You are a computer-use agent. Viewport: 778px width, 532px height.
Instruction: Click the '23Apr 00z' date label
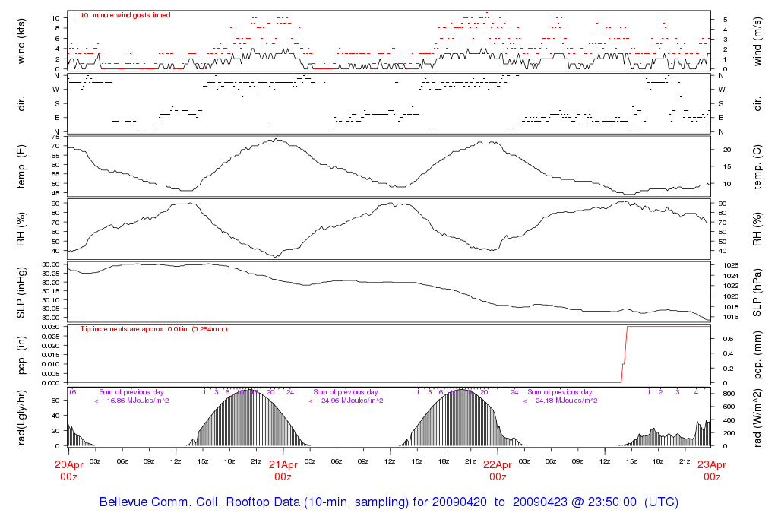(x=712, y=470)
